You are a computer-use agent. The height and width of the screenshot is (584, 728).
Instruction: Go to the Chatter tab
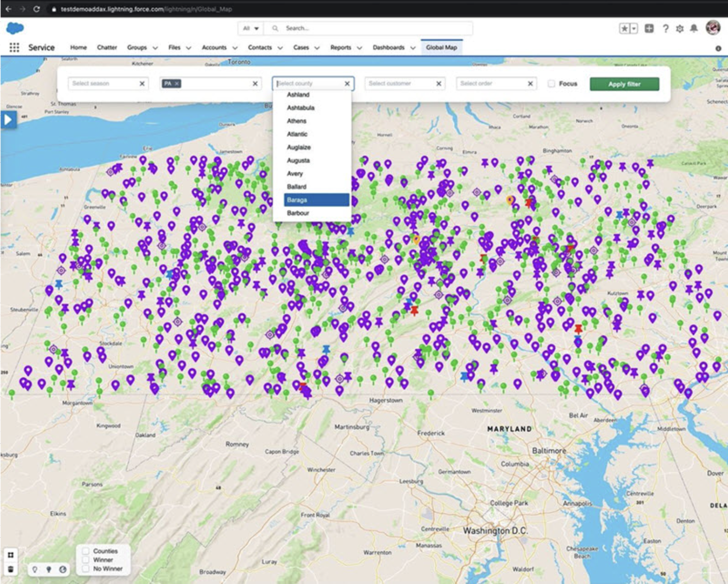tap(107, 47)
